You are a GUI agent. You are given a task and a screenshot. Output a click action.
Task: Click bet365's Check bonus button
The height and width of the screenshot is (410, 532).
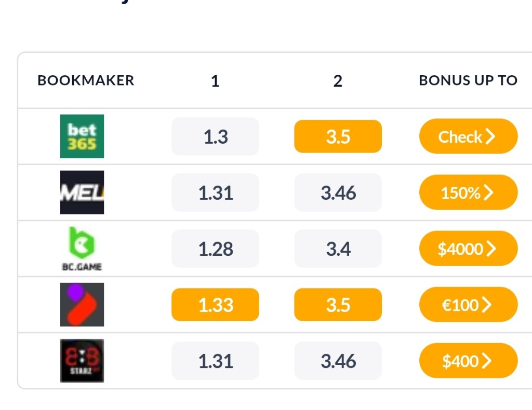468,136
